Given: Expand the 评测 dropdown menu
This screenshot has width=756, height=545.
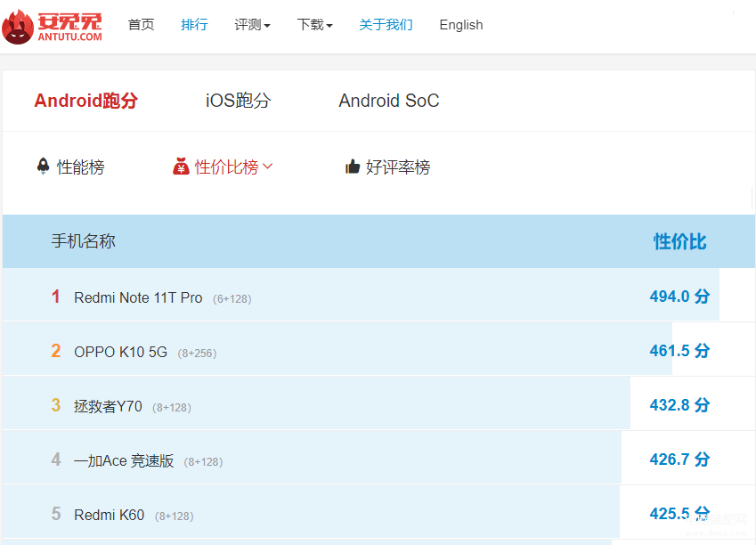Looking at the screenshot, I should click(x=252, y=25).
